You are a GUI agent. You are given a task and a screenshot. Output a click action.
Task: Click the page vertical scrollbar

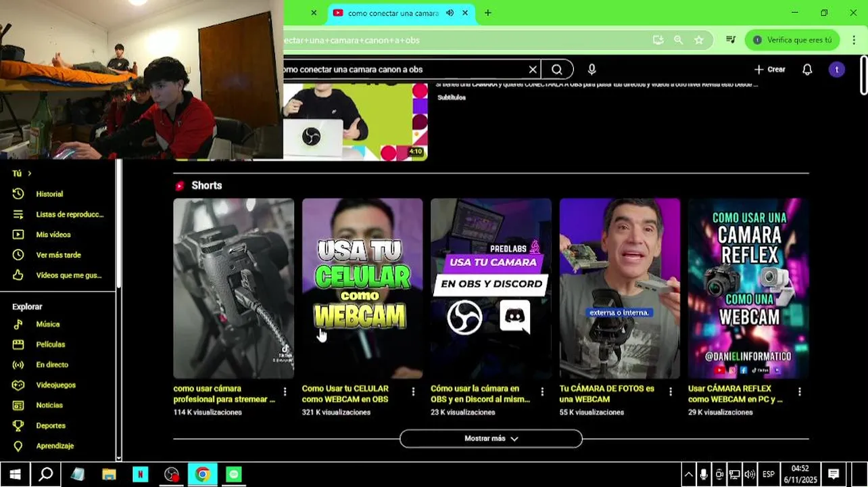(864, 75)
